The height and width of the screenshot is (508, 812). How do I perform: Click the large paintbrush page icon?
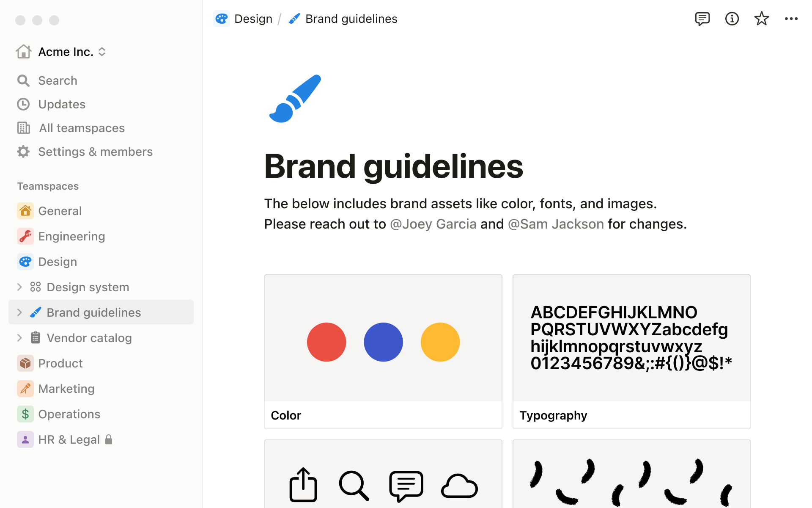[295, 99]
